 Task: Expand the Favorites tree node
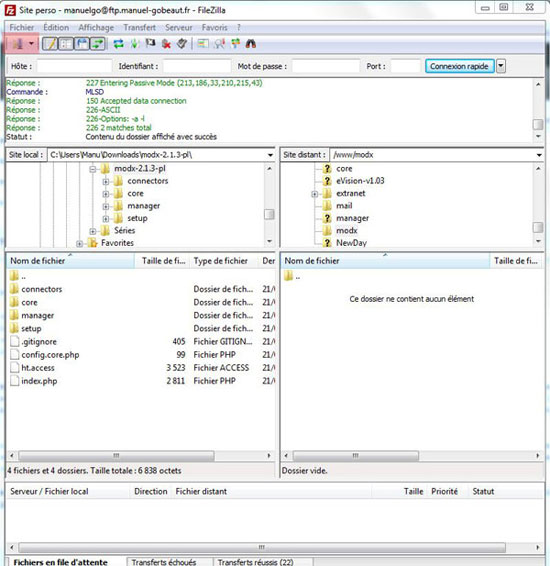79,244
